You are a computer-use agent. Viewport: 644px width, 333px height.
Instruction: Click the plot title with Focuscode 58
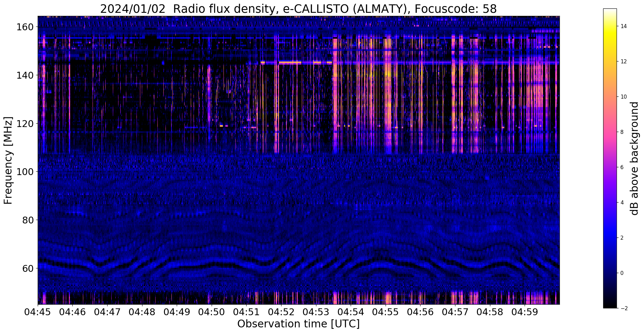click(298, 9)
